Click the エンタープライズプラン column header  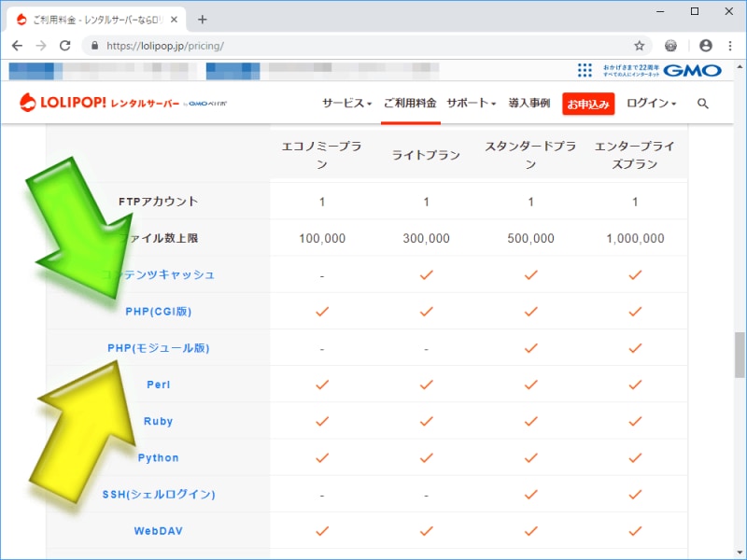click(x=635, y=155)
